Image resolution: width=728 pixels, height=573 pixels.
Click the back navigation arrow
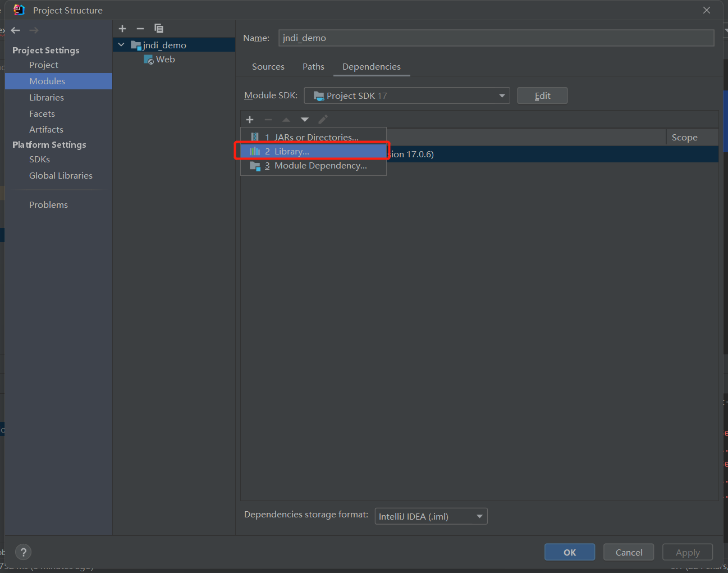click(16, 30)
